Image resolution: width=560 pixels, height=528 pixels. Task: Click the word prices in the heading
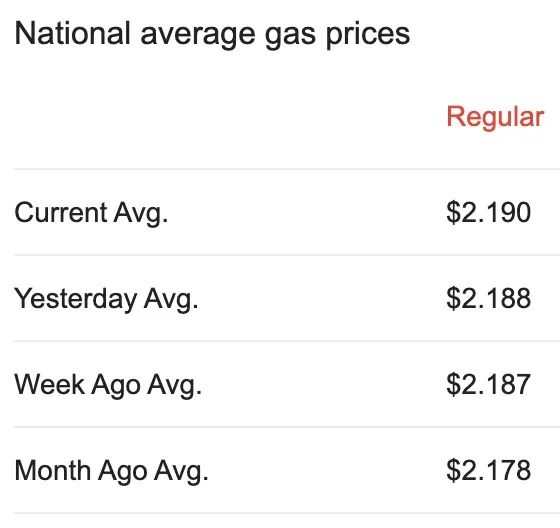click(x=368, y=35)
